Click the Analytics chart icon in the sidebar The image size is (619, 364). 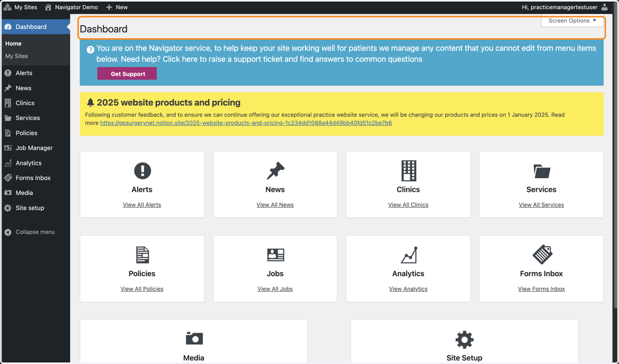(8, 163)
